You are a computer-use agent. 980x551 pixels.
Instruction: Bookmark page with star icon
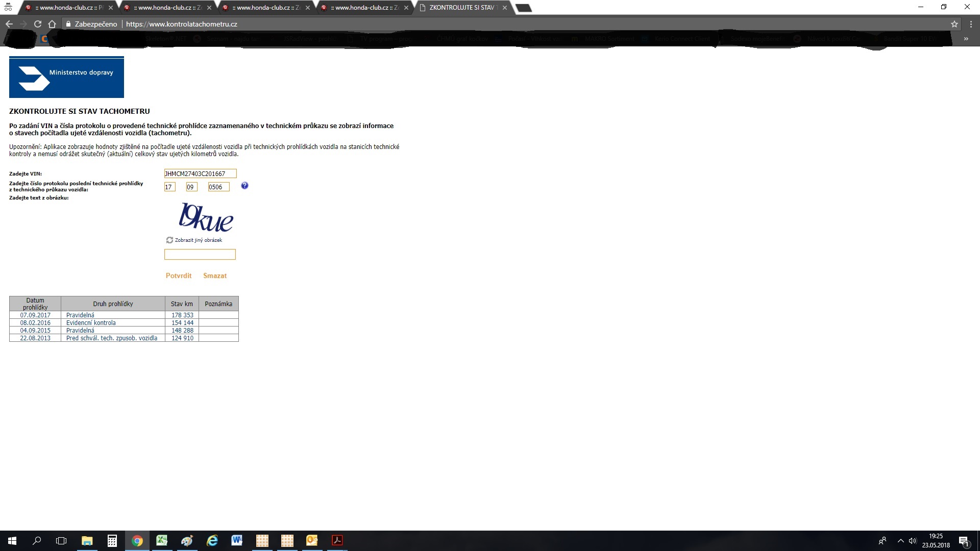954,24
